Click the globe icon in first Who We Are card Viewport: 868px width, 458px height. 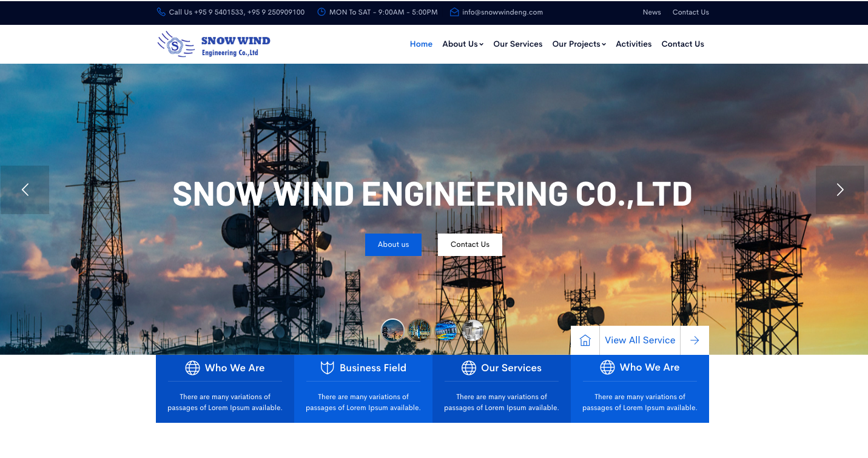tap(192, 368)
